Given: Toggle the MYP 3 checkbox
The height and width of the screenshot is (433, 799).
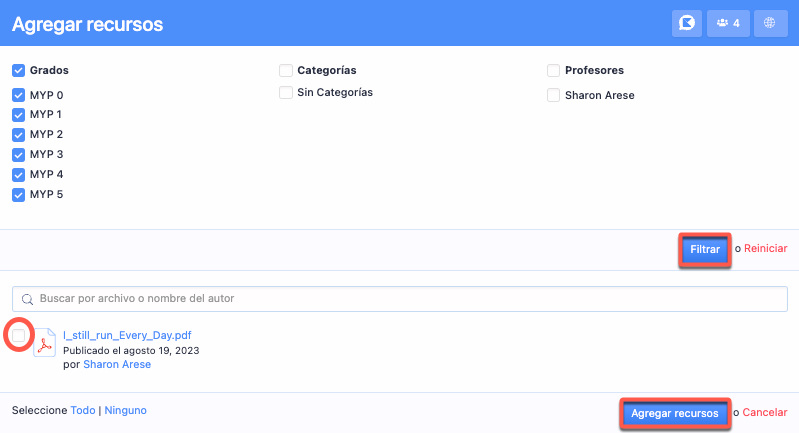Looking at the screenshot, I should [x=18, y=155].
